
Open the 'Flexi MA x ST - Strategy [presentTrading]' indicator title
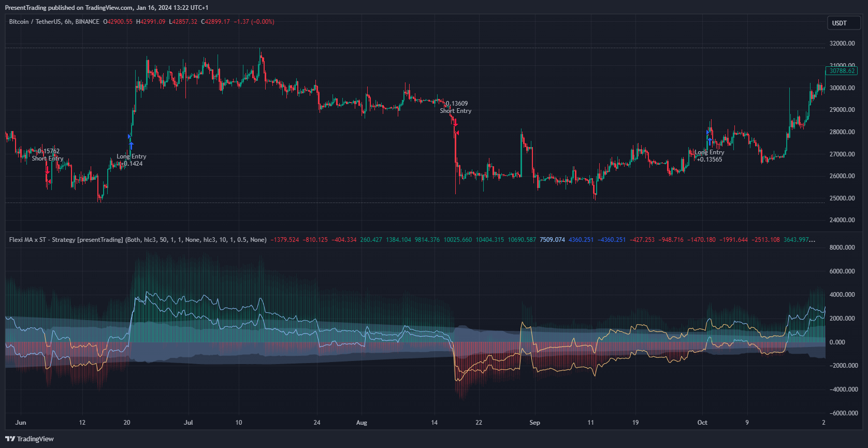[x=66, y=240]
